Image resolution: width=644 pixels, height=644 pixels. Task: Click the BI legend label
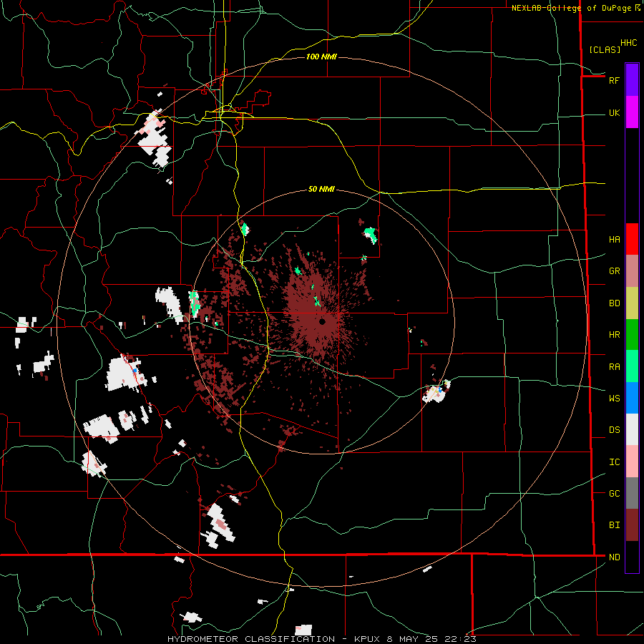pos(614,525)
